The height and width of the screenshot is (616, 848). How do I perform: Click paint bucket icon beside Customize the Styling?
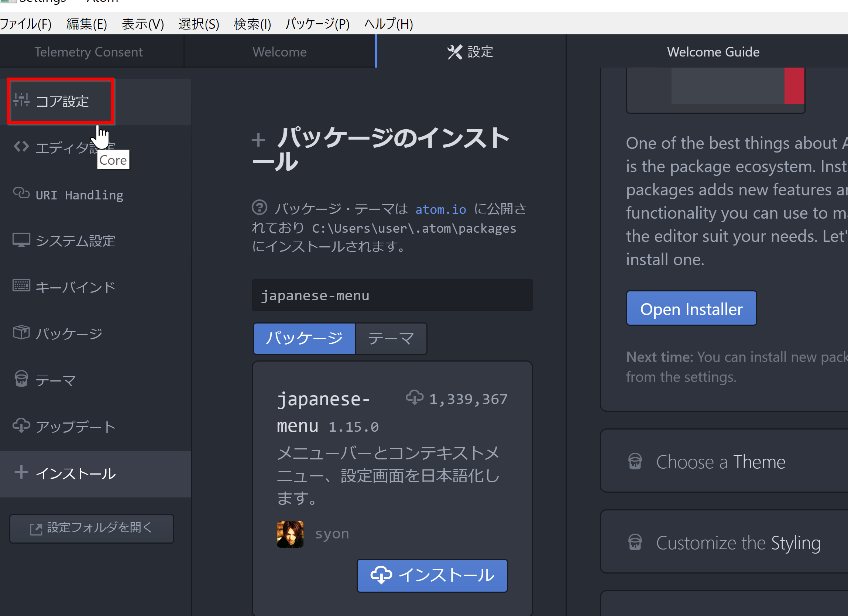pos(635,542)
